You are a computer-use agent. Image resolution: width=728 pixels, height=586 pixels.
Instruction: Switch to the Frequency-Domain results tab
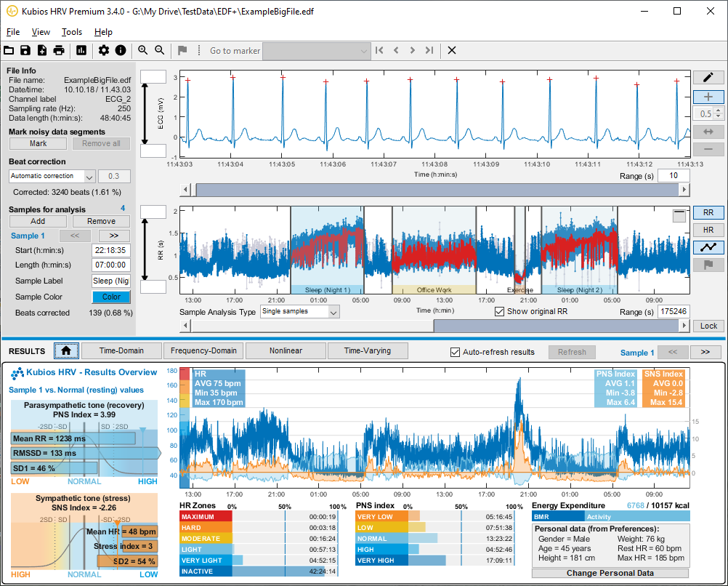pyautogui.click(x=203, y=351)
